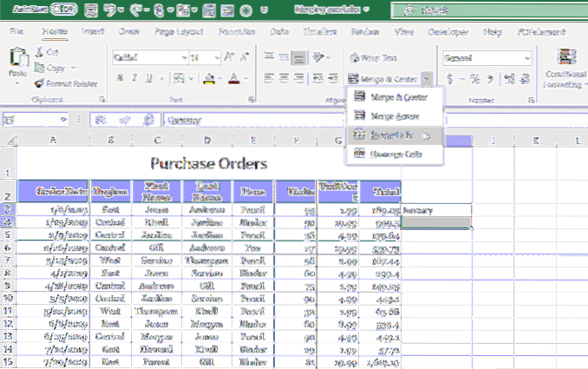Expand Merge & Center dropdown arrow
Screen dimensions: 588x369
[x=427, y=79]
